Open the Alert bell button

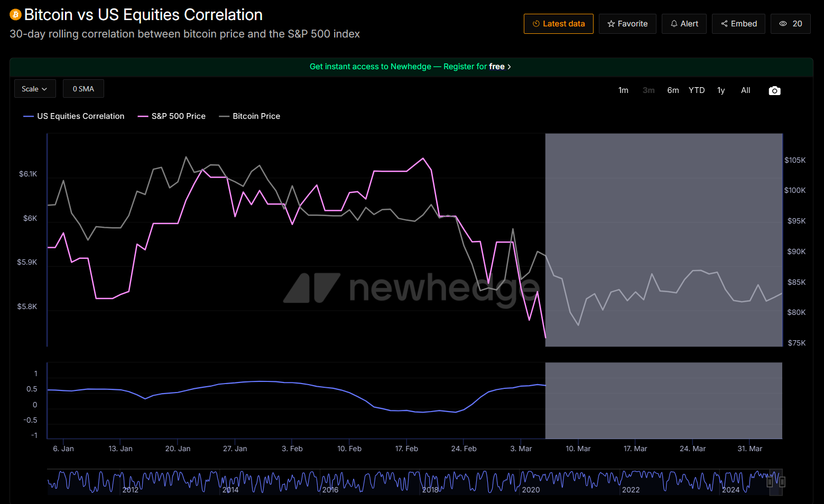coord(684,24)
